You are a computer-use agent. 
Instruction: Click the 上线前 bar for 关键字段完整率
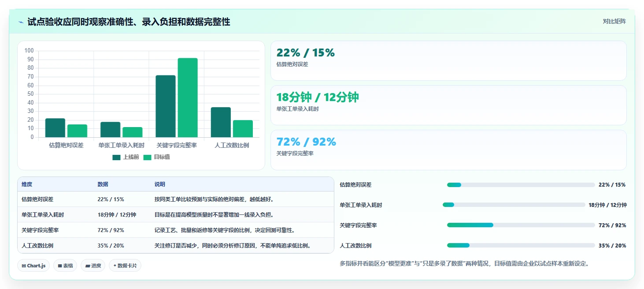[x=166, y=106]
